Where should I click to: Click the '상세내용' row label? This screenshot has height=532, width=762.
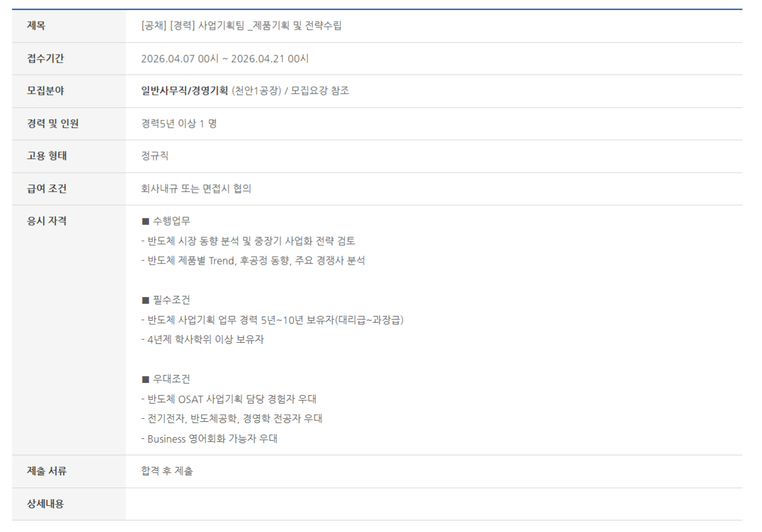pos(45,503)
